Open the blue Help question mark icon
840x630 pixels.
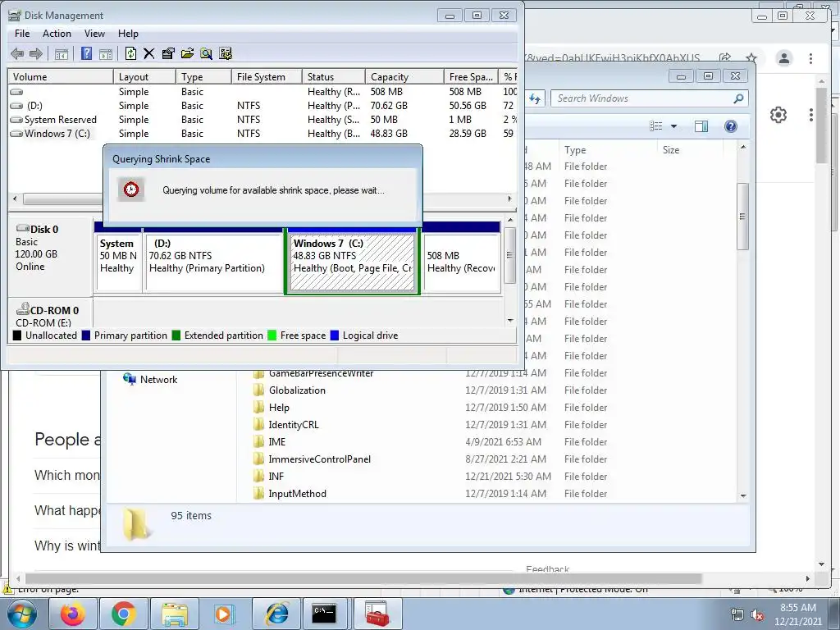pyautogui.click(x=86, y=53)
